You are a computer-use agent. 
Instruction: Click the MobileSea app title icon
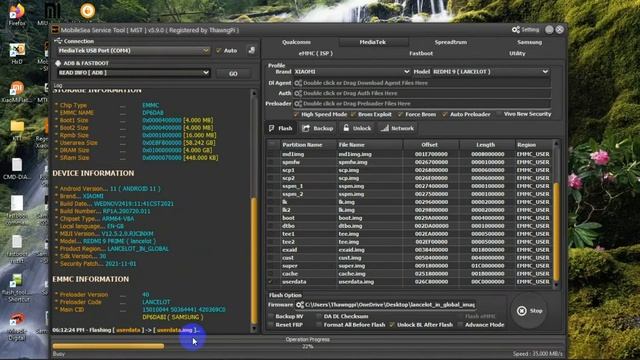coord(55,30)
